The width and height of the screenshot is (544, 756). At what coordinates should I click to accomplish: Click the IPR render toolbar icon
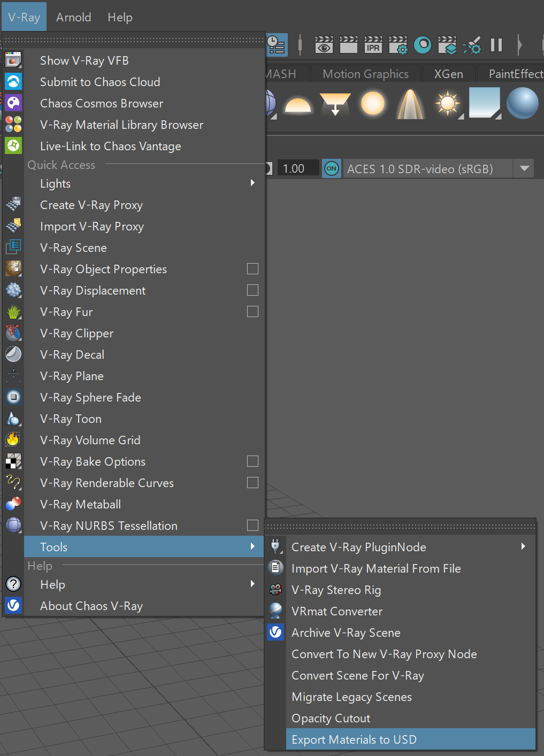click(373, 45)
